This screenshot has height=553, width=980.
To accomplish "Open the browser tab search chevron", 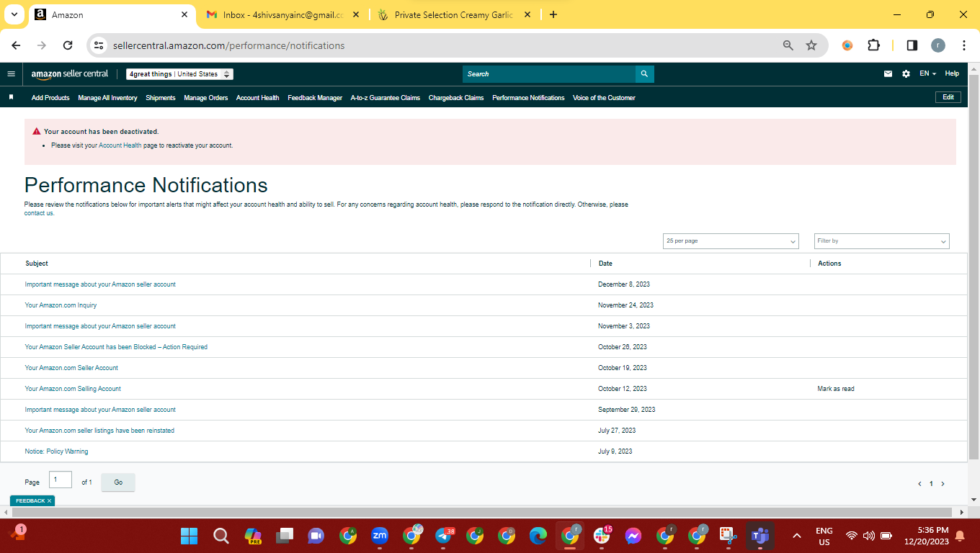I will click(x=14, y=14).
